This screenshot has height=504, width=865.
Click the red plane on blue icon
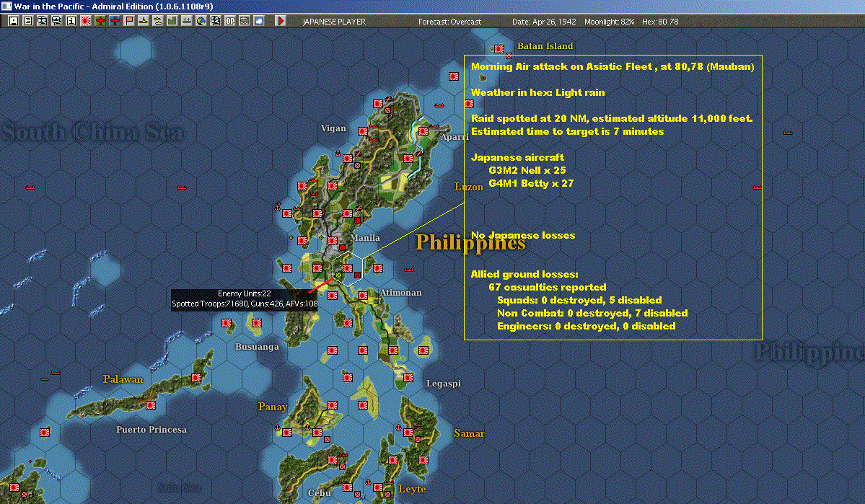coord(115,21)
